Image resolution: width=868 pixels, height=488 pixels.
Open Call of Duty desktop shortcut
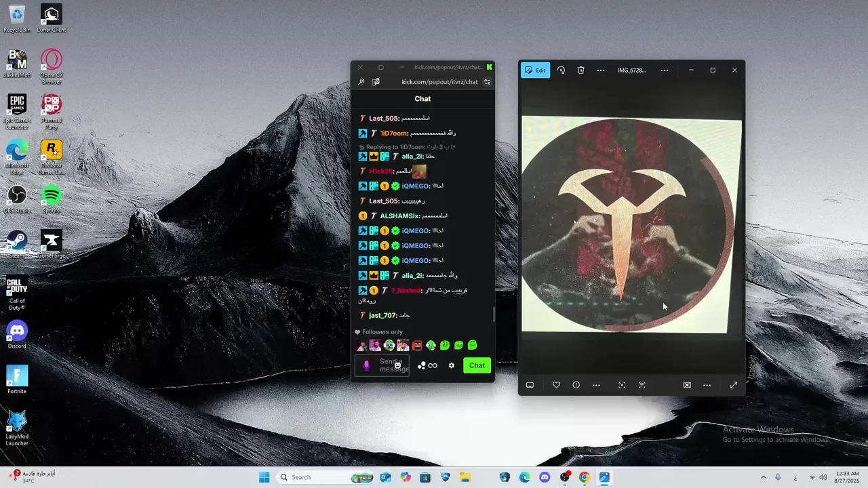point(17,293)
